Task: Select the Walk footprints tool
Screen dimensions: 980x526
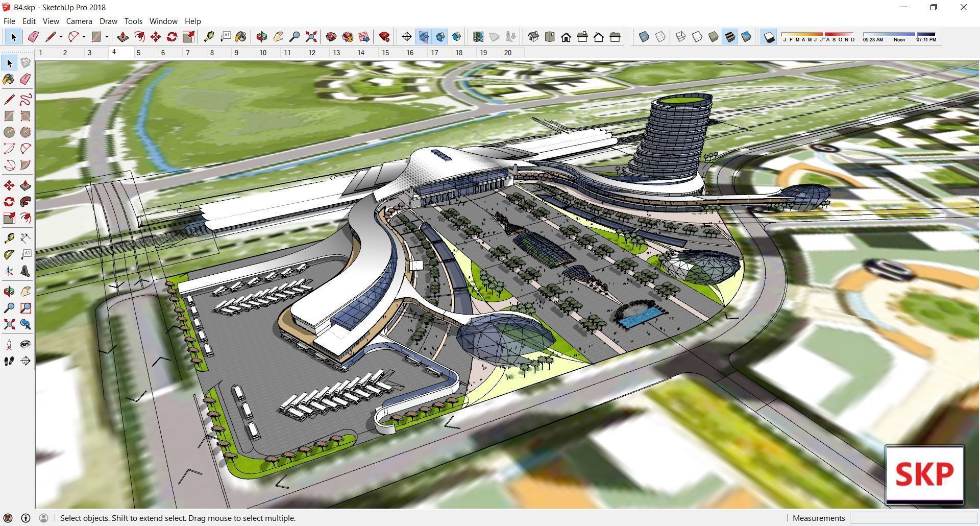Action: pos(9,361)
